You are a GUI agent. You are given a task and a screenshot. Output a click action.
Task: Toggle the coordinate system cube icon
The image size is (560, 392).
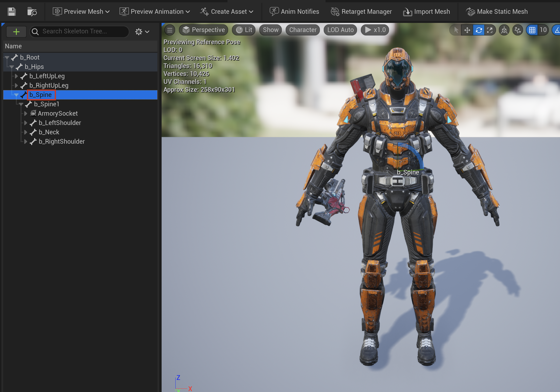click(x=504, y=30)
